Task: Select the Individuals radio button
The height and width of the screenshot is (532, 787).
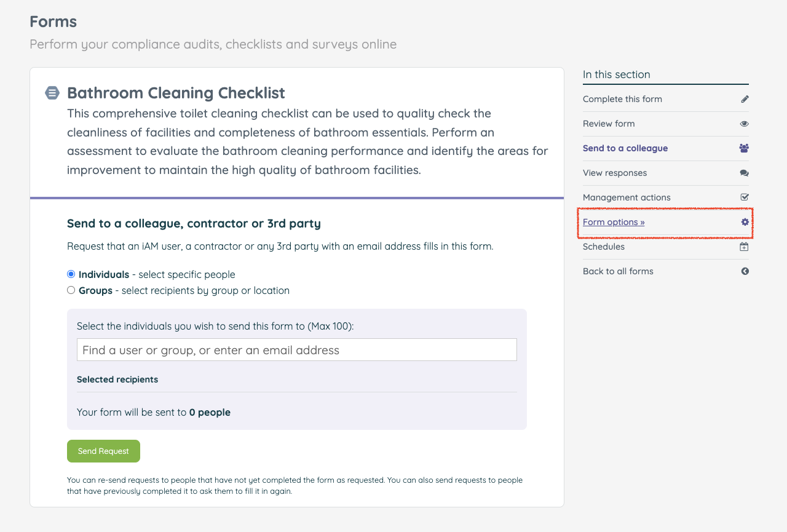Action: [71, 274]
